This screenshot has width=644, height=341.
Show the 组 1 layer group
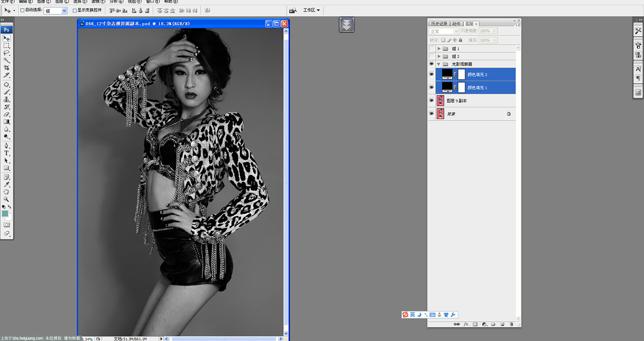(x=431, y=49)
